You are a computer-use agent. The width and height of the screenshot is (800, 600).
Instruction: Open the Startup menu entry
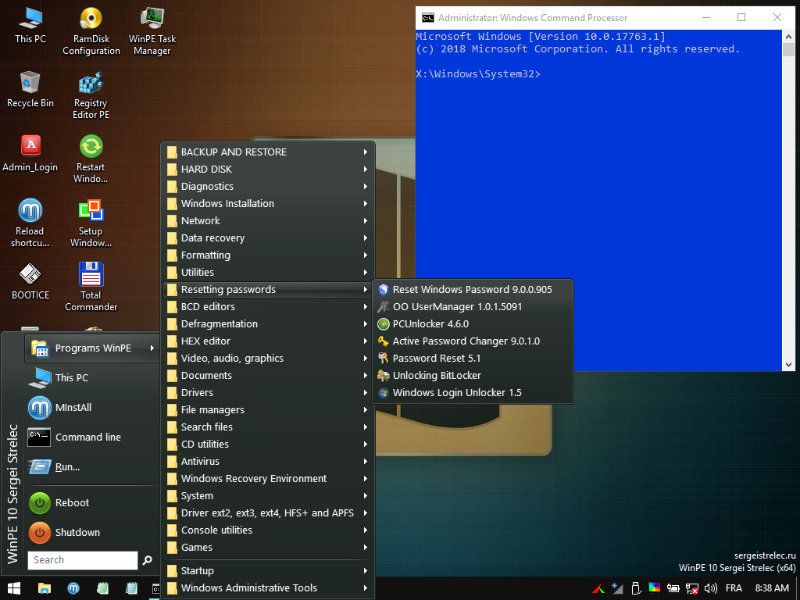coord(268,571)
